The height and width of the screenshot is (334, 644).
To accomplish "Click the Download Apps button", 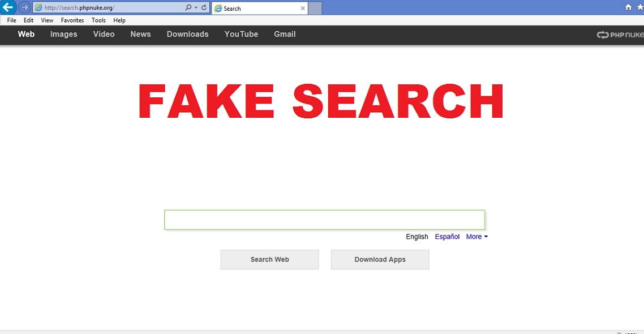I will [380, 259].
